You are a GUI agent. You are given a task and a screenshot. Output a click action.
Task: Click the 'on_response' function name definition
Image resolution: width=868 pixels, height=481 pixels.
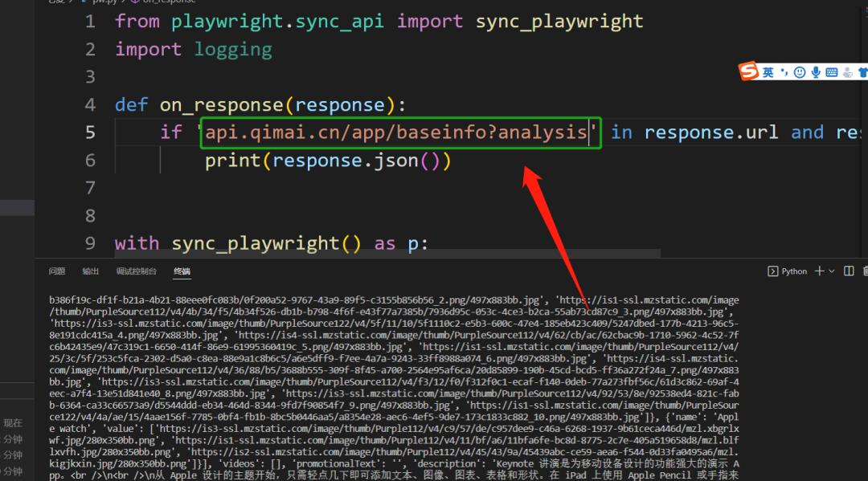[x=222, y=105]
